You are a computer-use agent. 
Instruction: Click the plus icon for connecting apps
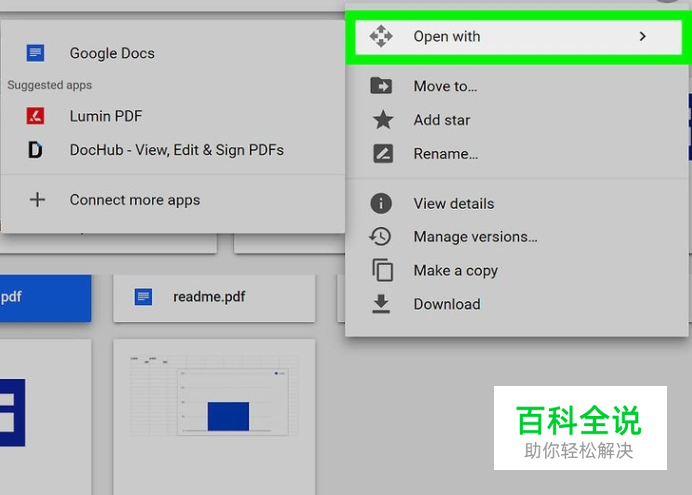click(37, 200)
